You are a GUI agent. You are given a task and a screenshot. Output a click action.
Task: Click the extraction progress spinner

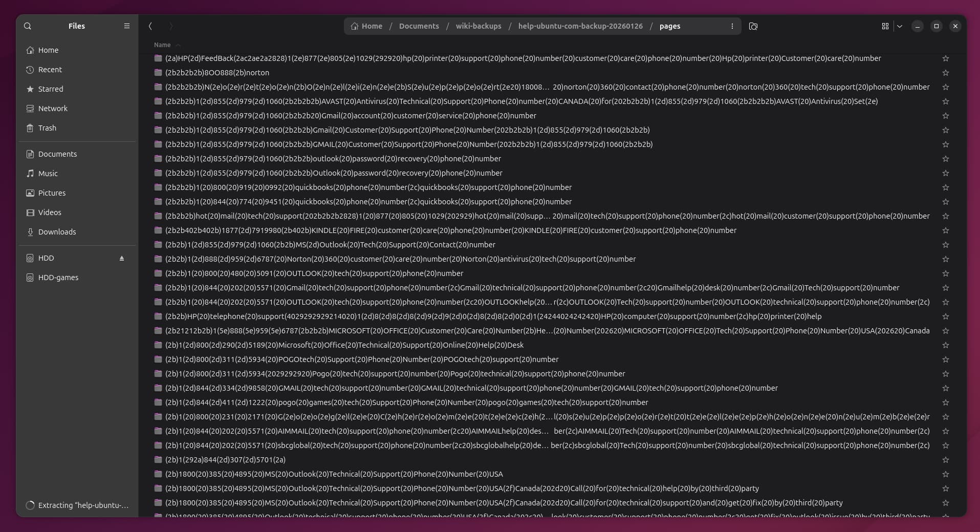tap(30, 505)
